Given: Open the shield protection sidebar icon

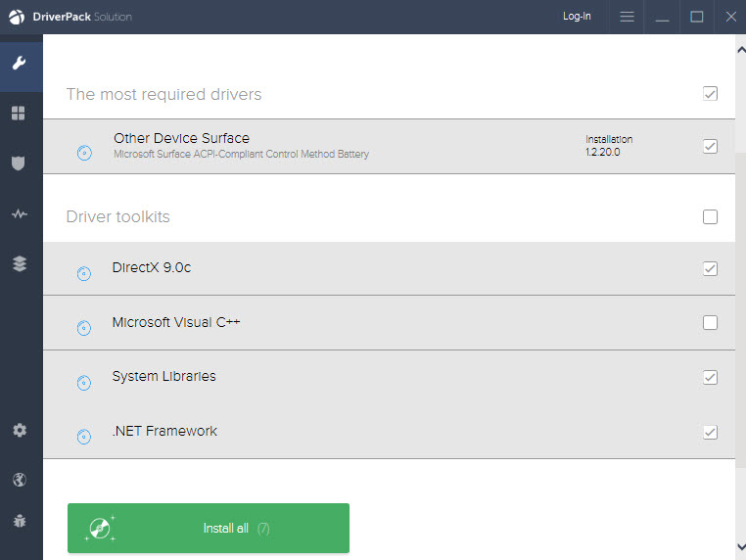Looking at the screenshot, I should 18,163.
